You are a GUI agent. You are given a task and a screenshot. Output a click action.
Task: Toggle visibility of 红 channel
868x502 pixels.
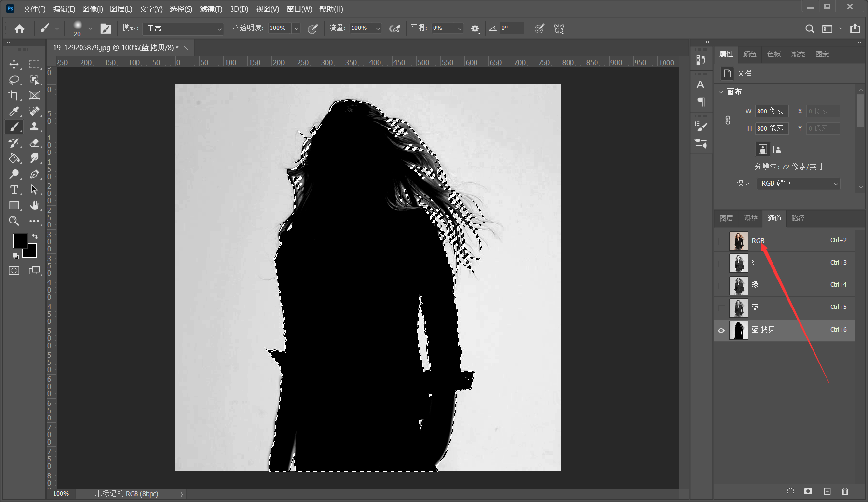[x=721, y=264]
